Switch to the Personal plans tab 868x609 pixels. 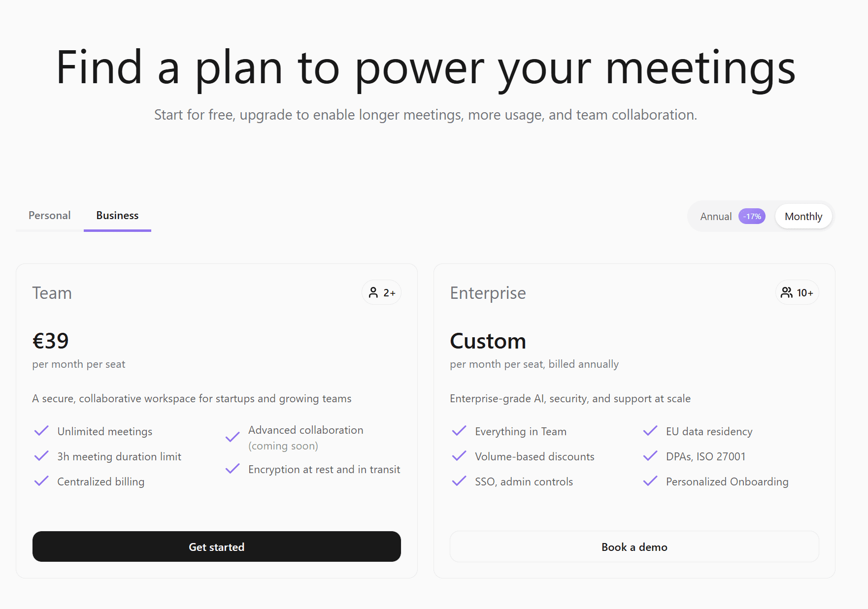coord(50,216)
